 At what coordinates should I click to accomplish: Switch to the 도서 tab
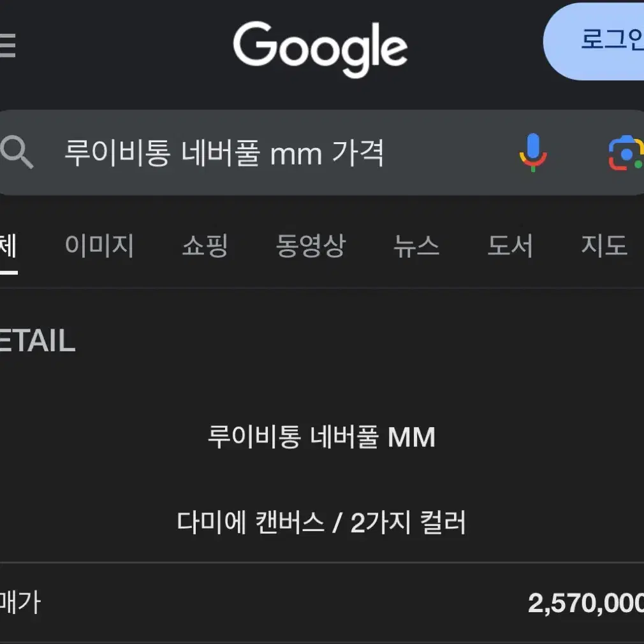coord(510,245)
